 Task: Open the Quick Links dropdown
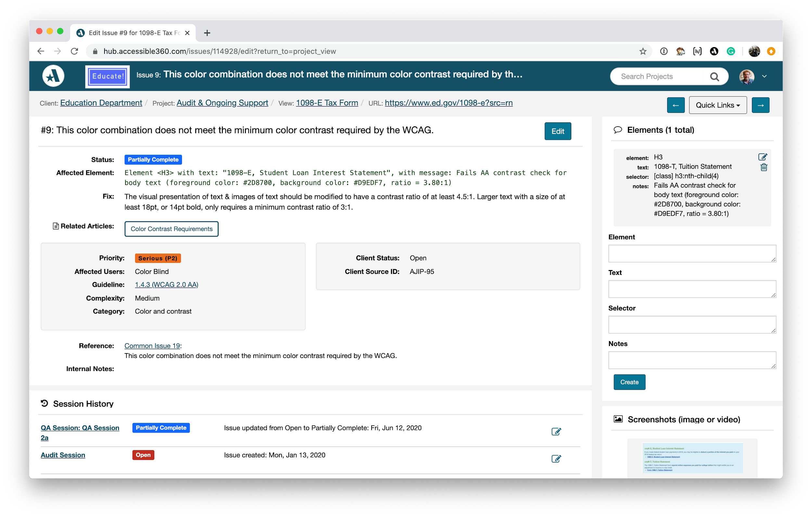tap(717, 105)
